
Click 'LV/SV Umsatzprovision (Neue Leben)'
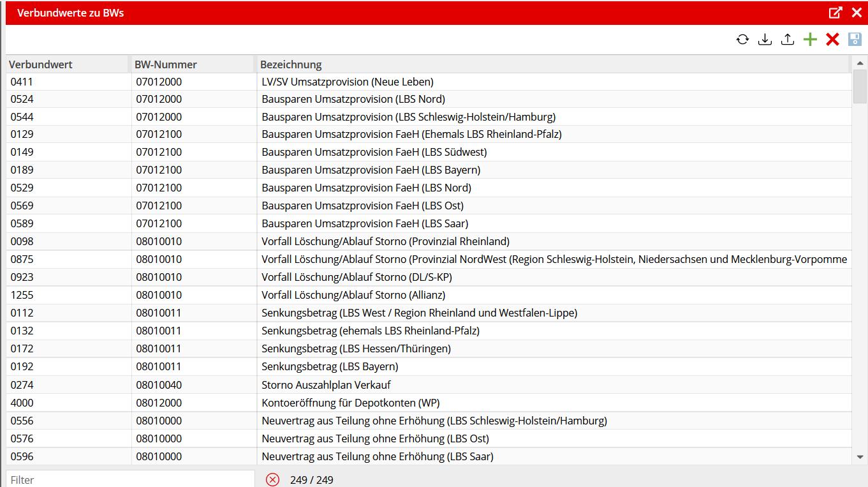tap(348, 82)
